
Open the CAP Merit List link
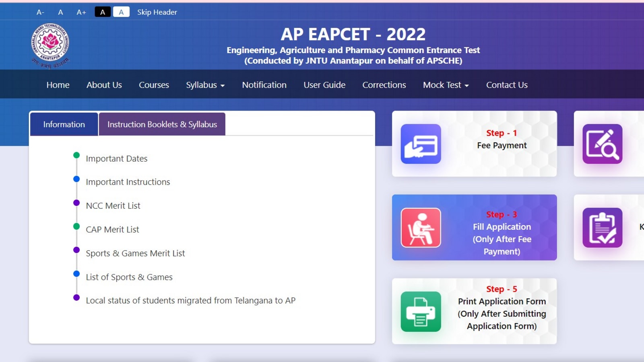click(112, 229)
